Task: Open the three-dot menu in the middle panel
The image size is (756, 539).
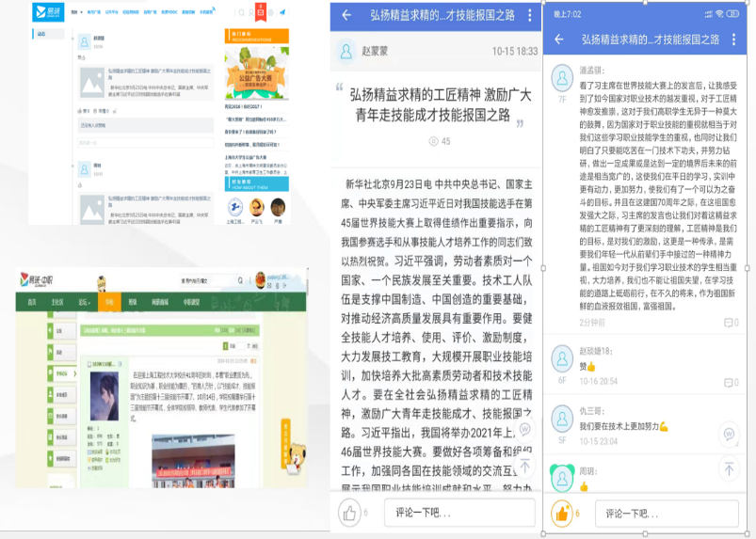Action: coord(529,16)
